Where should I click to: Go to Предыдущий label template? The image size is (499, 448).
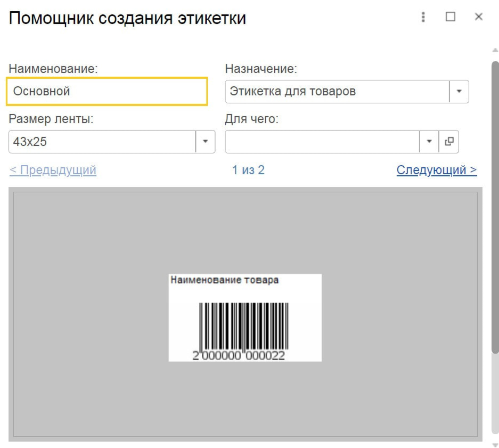pos(53,170)
